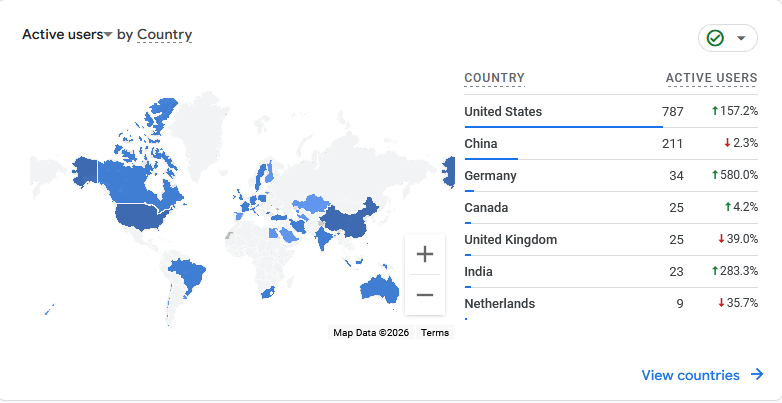Open the Country dimension selector
782x403 pixels.
pos(164,34)
